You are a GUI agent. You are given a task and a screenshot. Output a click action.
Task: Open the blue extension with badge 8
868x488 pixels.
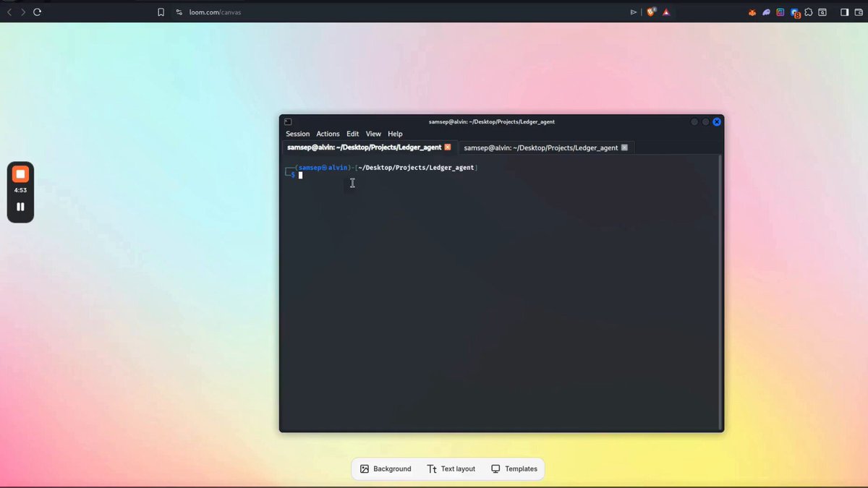tap(795, 13)
